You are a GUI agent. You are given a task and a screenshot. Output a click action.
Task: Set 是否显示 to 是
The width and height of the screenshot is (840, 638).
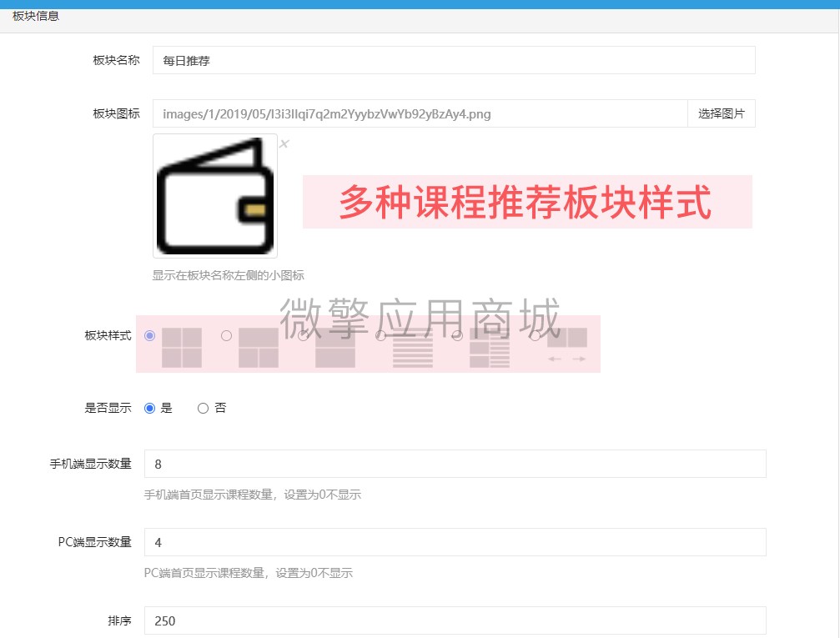(x=150, y=408)
